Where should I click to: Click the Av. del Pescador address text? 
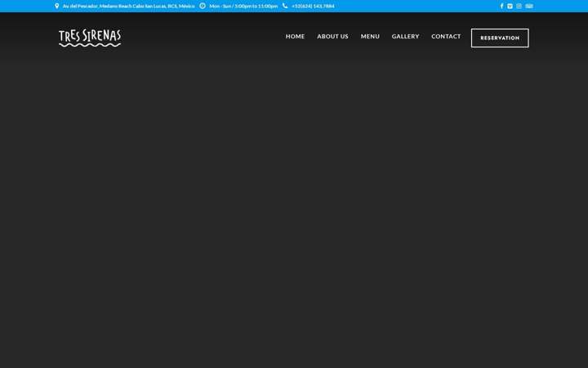click(x=129, y=6)
